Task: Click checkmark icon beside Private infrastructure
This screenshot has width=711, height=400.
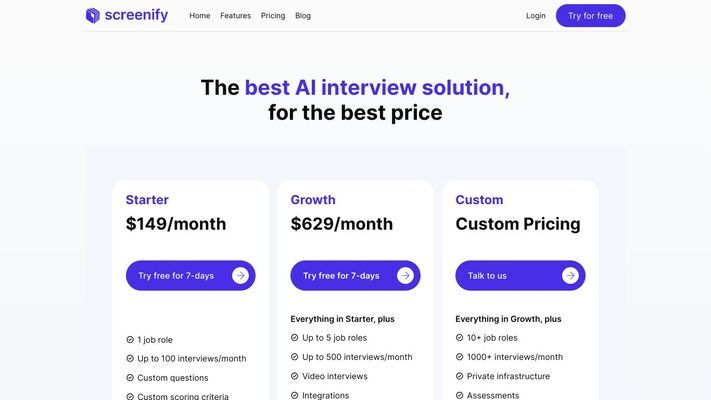Action: [460, 376]
